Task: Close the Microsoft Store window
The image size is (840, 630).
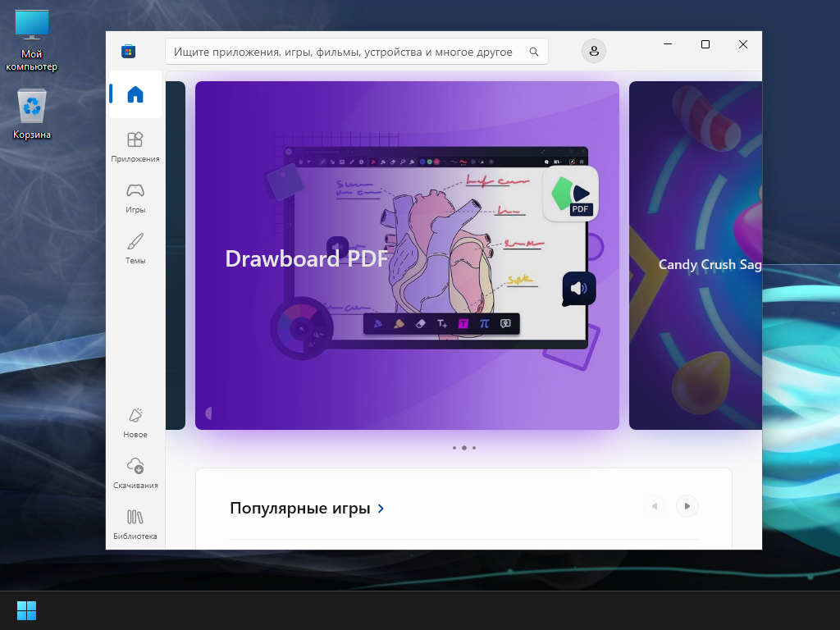Action: pos(743,44)
